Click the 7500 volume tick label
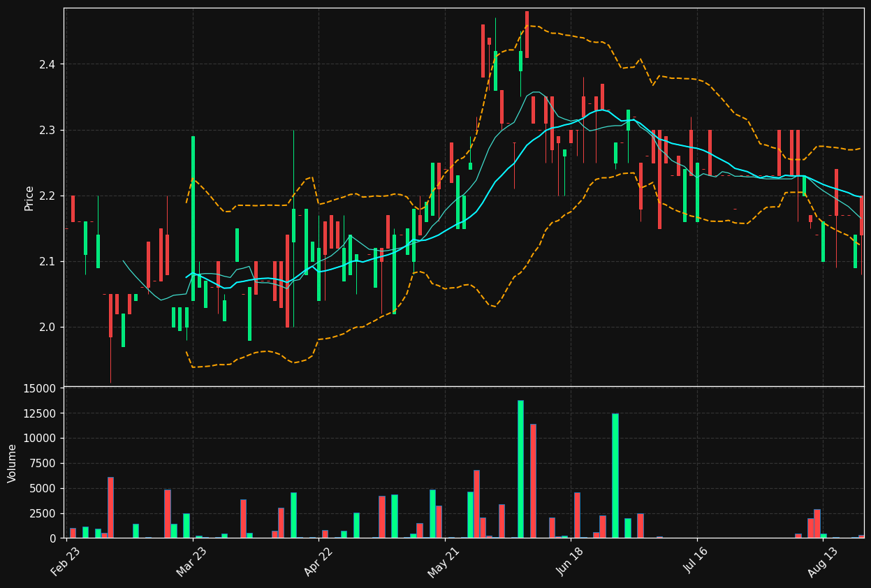The width and height of the screenshot is (871, 588). [43, 464]
